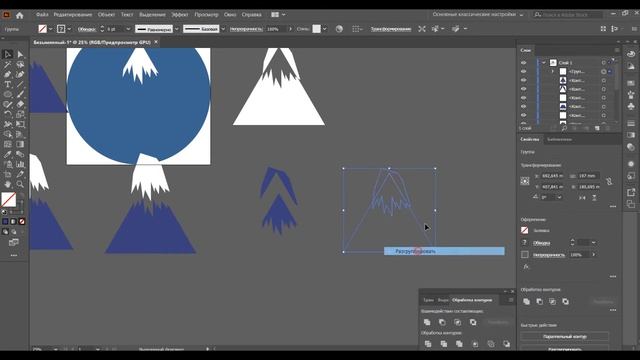Click Unite in the floating Pathfinder panel

(427, 322)
